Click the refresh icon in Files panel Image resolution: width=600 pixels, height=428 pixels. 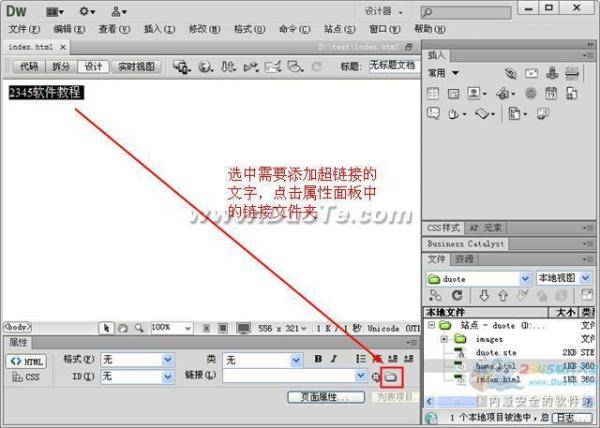pyautogui.click(x=457, y=296)
